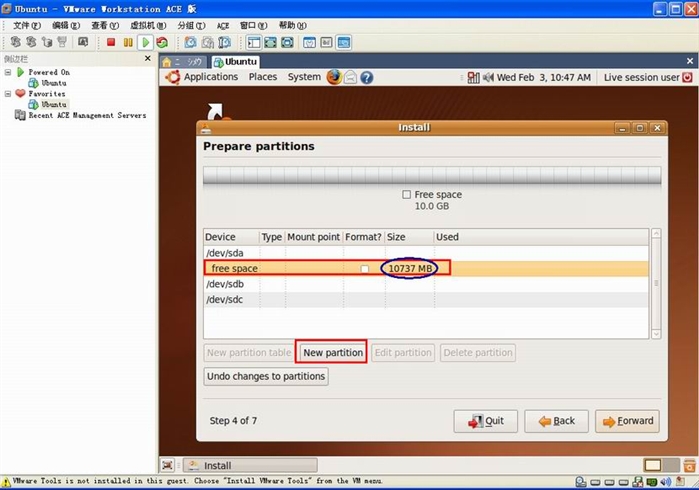699x490 pixels.
Task: Click the Console view toolbar icon
Action: 344,42
